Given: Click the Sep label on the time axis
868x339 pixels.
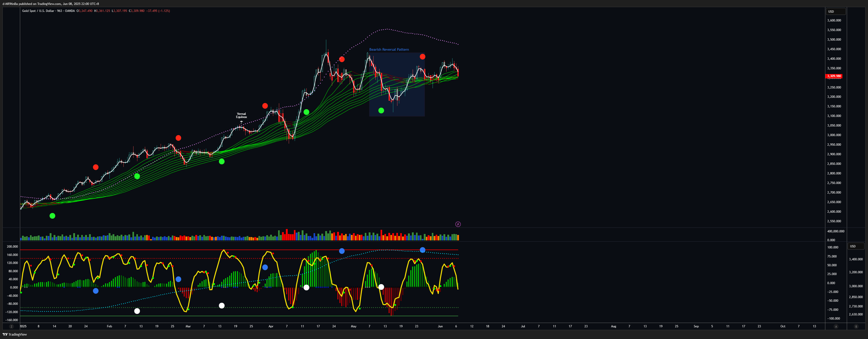Looking at the screenshot, I should coord(696,327).
